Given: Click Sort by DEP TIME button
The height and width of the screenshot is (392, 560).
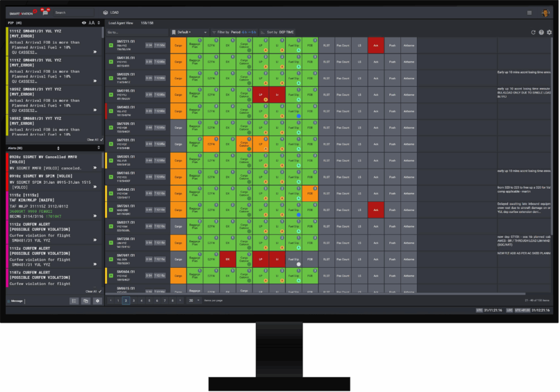Looking at the screenshot, I should (277, 32).
